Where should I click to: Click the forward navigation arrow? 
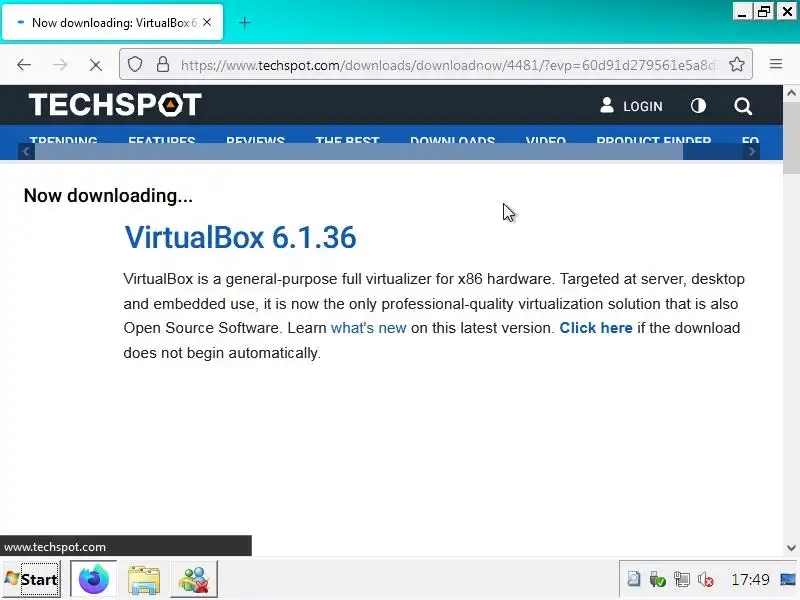(60, 65)
